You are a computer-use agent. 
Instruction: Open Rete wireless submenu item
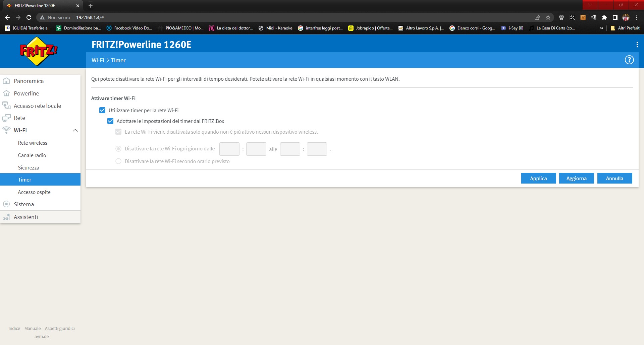[40, 143]
